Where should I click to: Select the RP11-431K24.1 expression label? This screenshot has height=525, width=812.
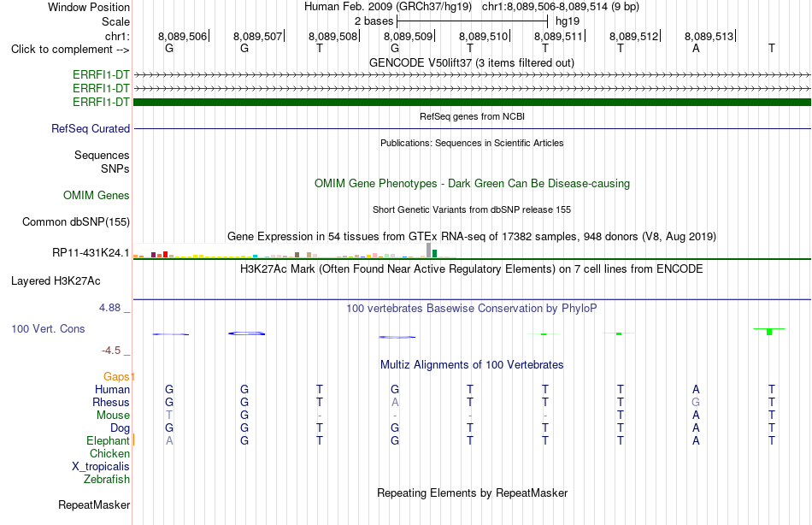point(91,253)
